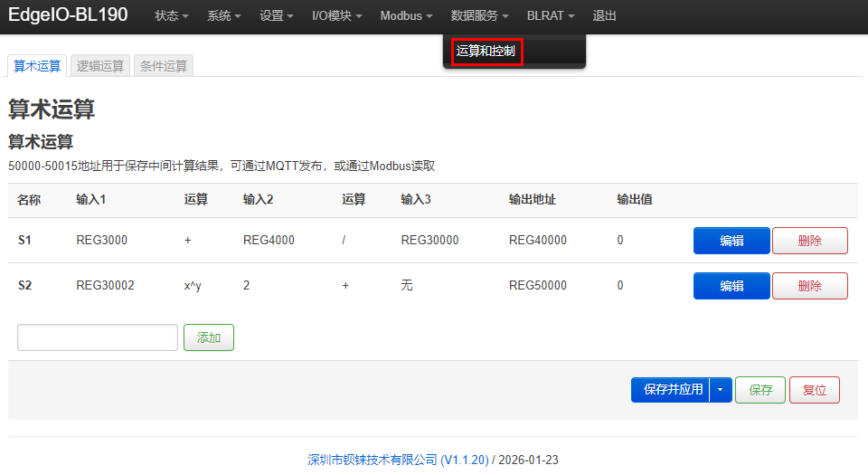Click the 输入1 column header

tap(90, 200)
